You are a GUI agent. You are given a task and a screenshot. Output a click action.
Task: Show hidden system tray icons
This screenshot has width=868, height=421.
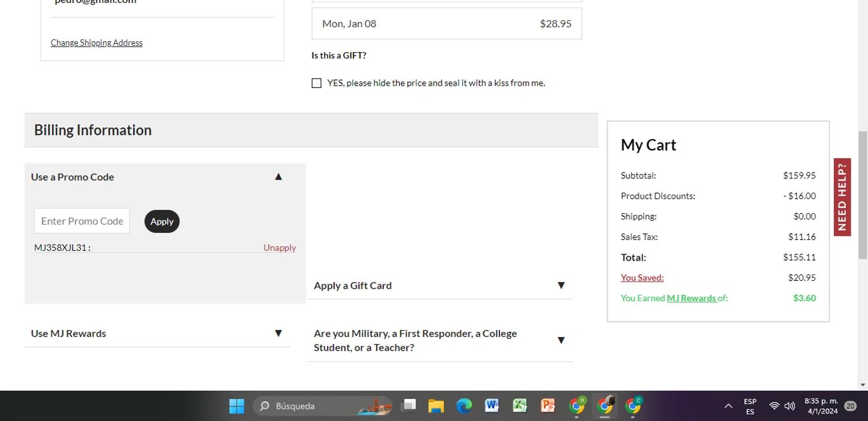click(728, 406)
